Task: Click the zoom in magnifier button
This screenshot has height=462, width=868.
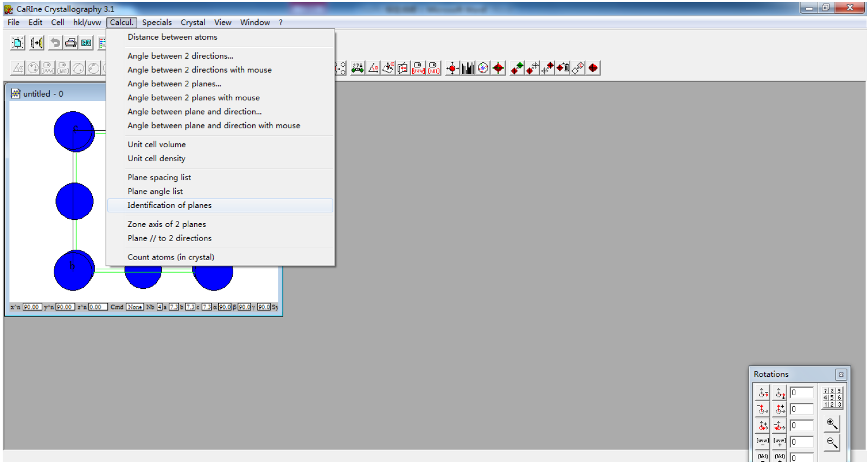Action: 832,424
